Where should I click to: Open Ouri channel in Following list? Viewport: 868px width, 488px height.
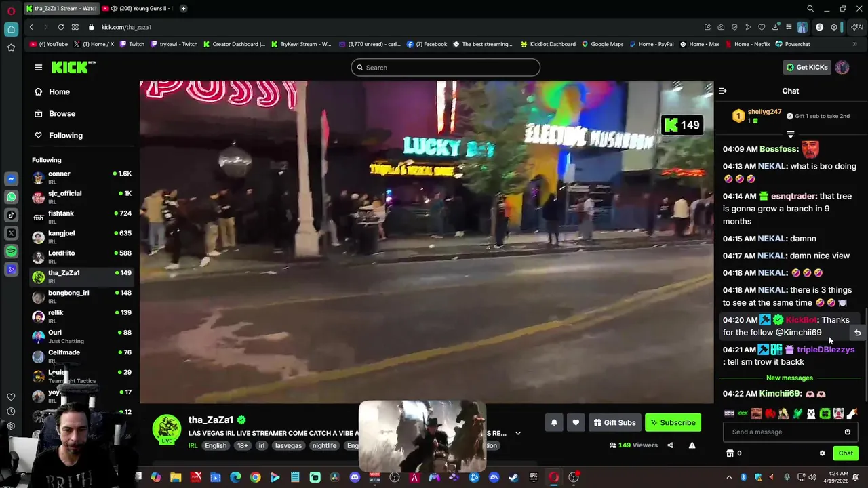(81, 336)
